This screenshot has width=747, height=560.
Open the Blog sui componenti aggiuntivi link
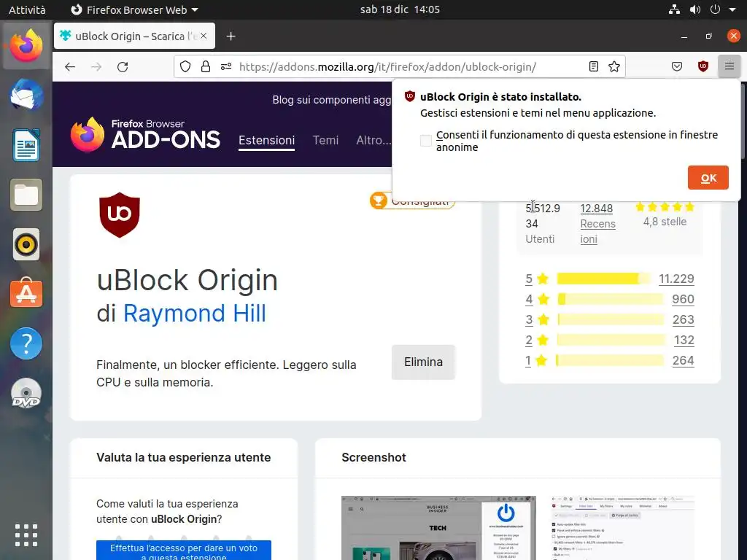click(x=332, y=99)
